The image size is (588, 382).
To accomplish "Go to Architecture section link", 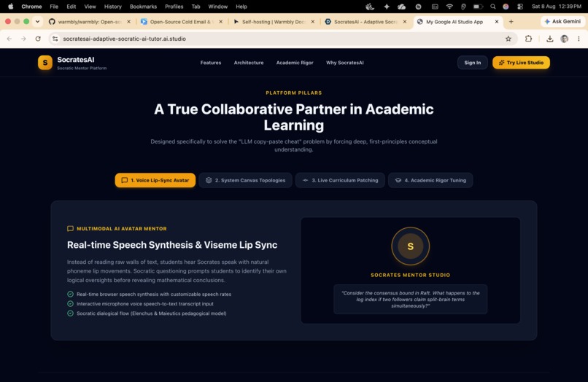I will tap(249, 63).
